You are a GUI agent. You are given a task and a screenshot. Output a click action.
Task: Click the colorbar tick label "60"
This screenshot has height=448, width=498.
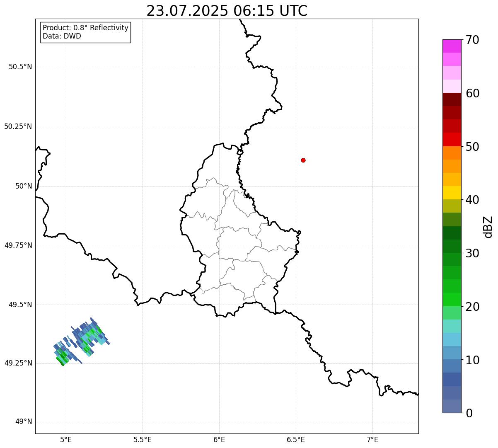click(473, 93)
